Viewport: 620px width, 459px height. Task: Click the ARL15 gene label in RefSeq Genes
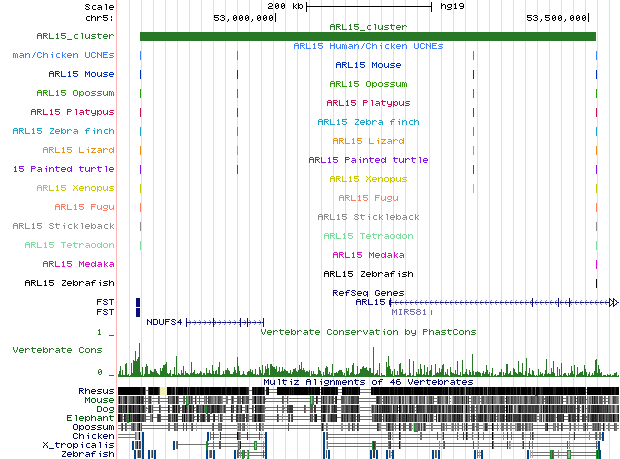point(370,302)
